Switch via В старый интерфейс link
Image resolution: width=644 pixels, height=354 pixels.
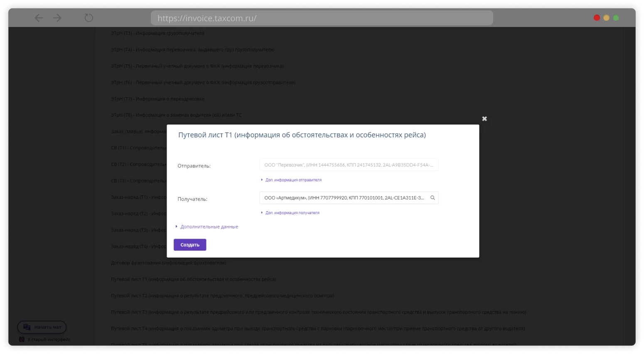49,339
